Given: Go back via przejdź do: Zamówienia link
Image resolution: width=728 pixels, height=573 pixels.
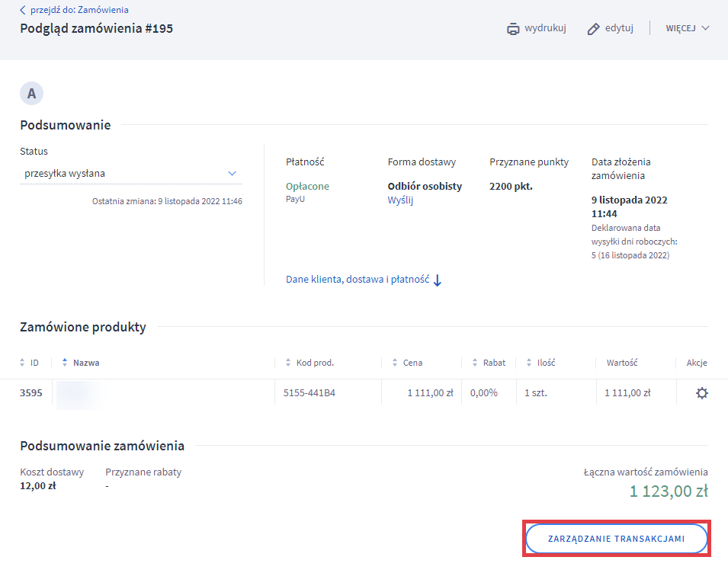Looking at the screenshot, I should click(79, 9).
